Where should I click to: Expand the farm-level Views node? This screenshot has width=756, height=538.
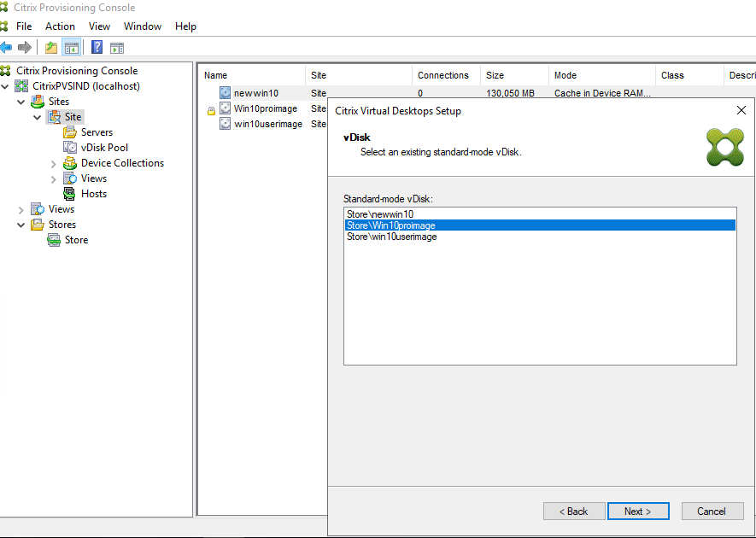pos(21,210)
